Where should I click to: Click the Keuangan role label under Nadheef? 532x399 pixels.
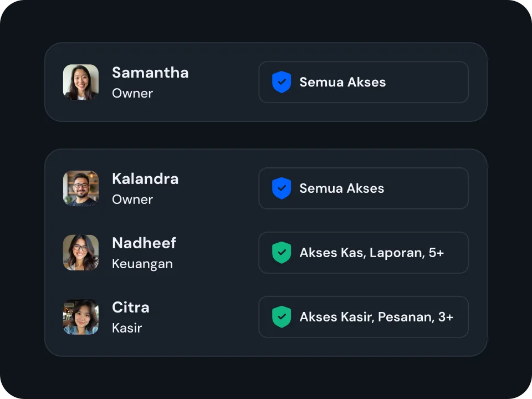pos(142,264)
